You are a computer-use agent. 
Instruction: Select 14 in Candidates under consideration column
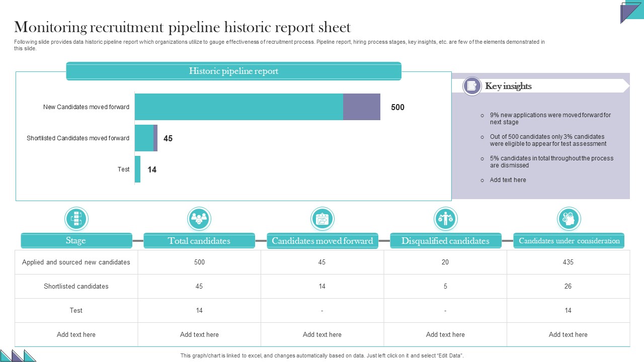pyautogui.click(x=568, y=311)
